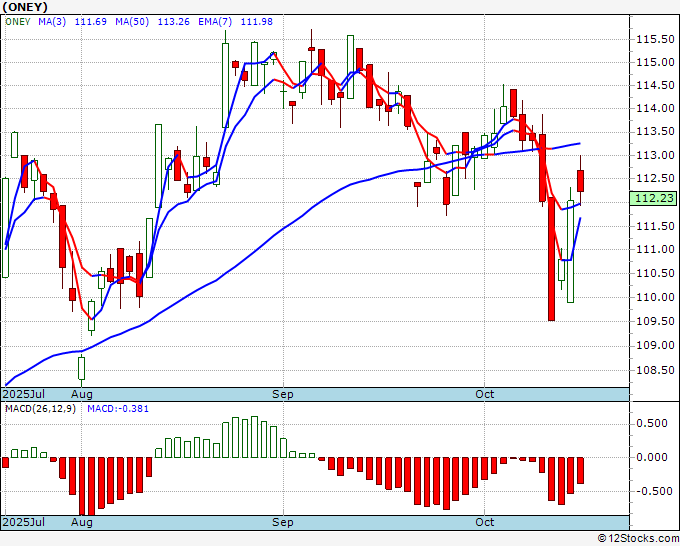Click the 2025Jul label on MACD axis
This screenshot has width=680, height=546.
24,522
